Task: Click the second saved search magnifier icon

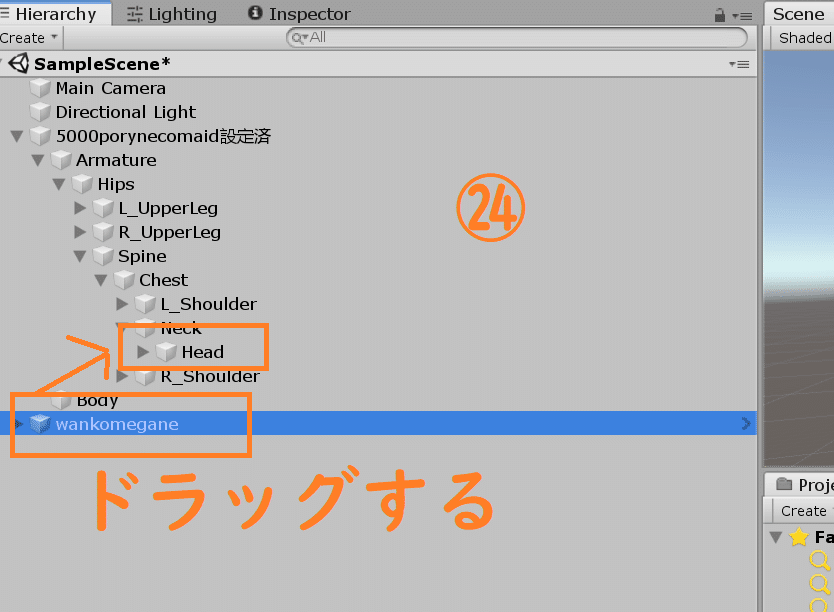Action: coord(820,583)
